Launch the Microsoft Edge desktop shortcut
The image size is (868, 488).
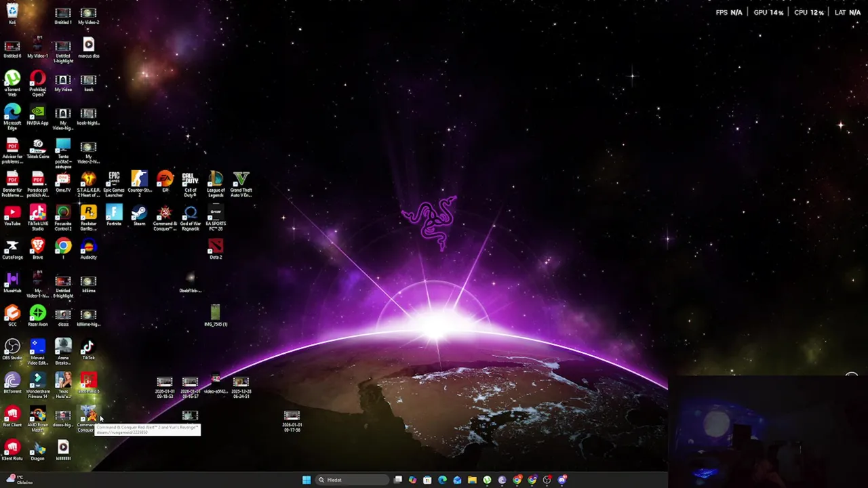(12, 117)
